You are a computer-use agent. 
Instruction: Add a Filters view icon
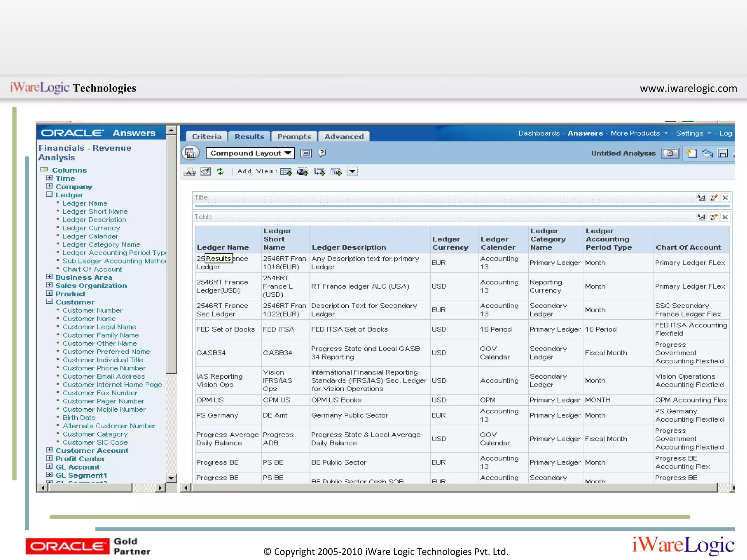coord(336,172)
